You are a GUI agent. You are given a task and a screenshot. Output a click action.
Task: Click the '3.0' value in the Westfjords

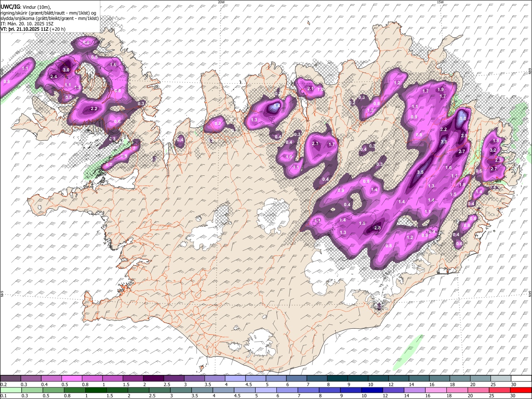66,70
